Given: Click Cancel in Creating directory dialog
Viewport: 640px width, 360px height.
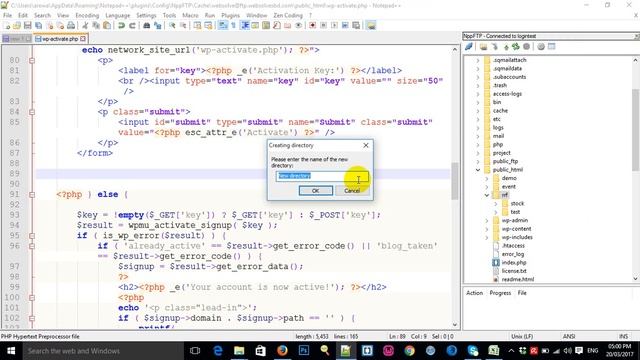Looking at the screenshot, I should click(x=352, y=191).
